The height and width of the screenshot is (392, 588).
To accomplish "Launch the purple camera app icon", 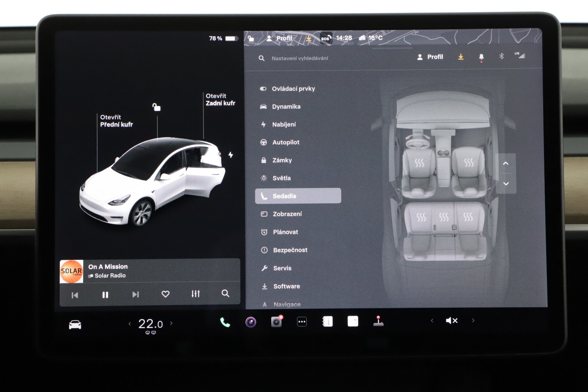I will pyautogui.click(x=251, y=322).
